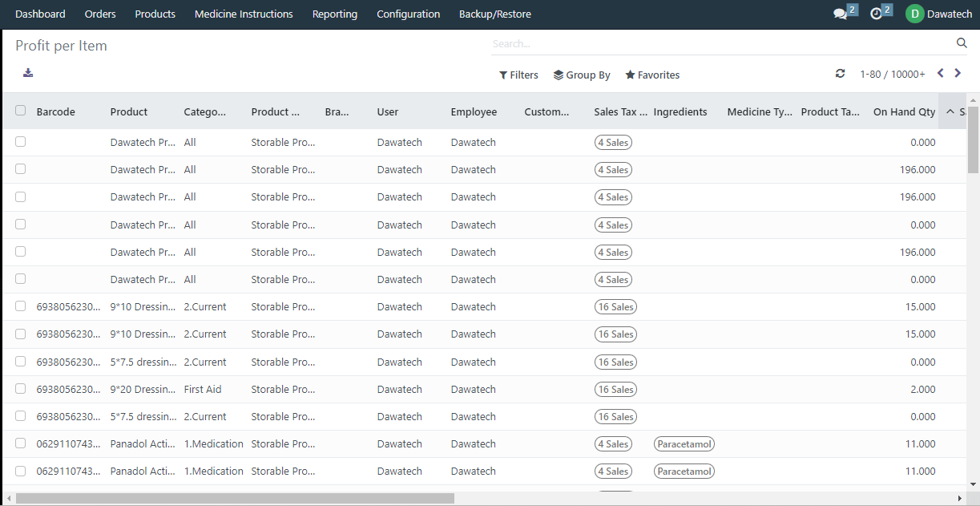Open the Dashboard menu
This screenshot has width=980, height=506.
pos(40,14)
